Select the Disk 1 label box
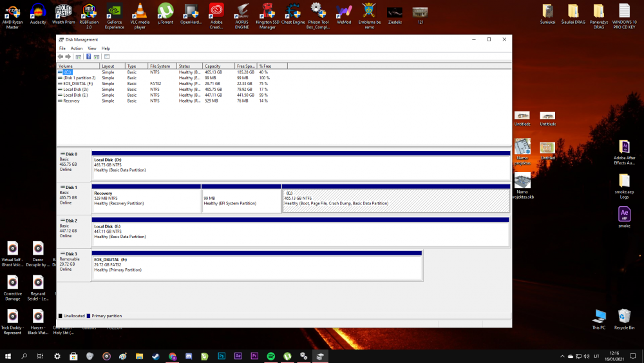The width and height of the screenshot is (644, 363). pyautogui.click(x=74, y=199)
